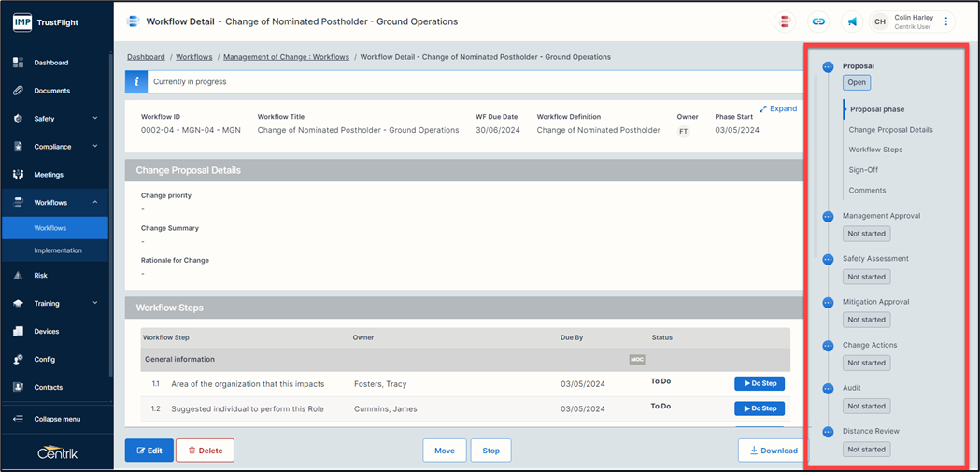Image resolution: width=980 pixels, height=472 pixels.
Task: Click Expand link in workflow summary
Action: tap(778, 108)
